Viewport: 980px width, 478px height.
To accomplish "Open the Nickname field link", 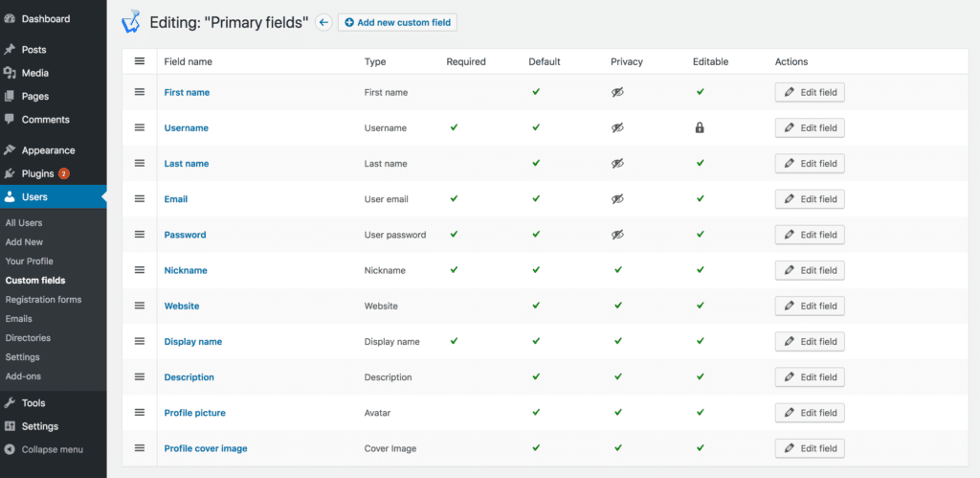I will pos(186,270).
